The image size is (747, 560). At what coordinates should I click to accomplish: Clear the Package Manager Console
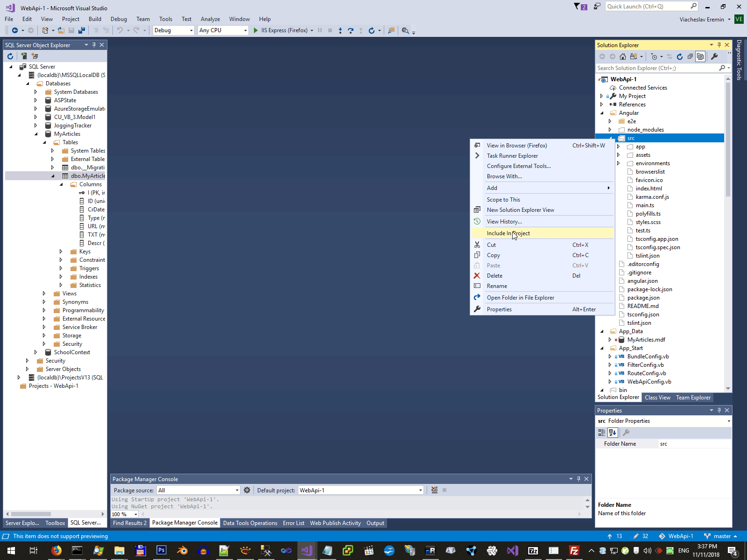tap(435, 490)
